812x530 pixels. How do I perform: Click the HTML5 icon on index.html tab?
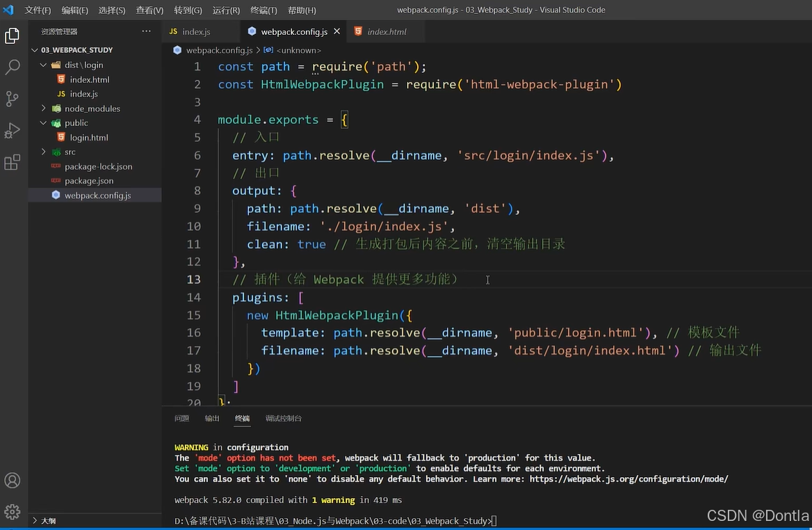tap(358, 31)
